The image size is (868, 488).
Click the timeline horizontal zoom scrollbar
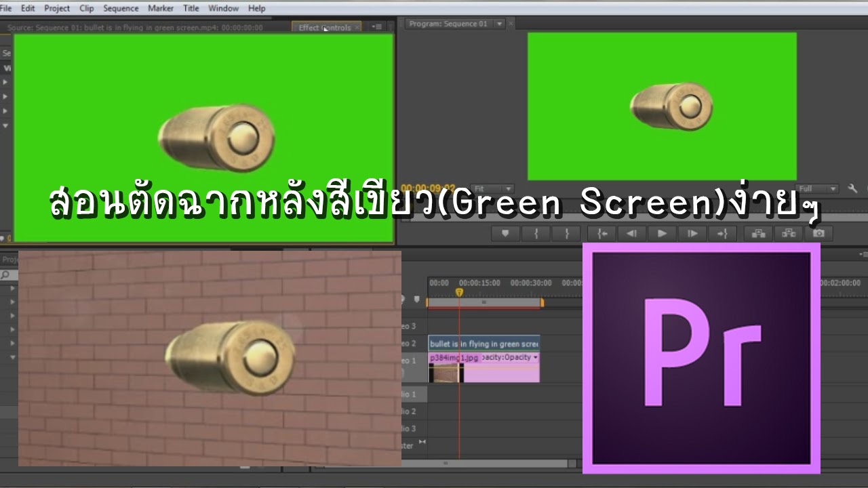[x=445, y=464]
